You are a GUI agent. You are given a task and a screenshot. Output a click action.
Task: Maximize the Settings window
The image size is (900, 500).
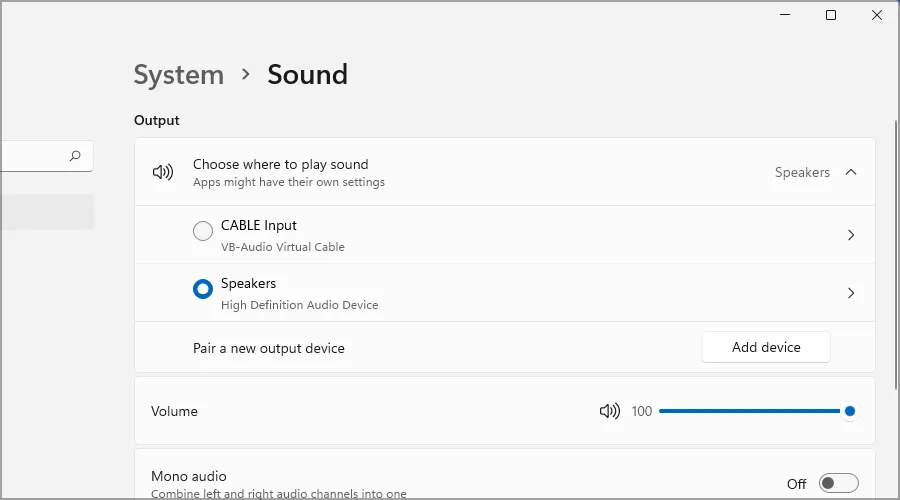(830, 15)
